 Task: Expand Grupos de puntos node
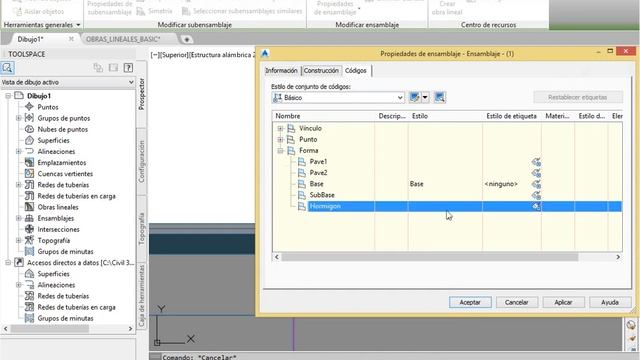(18, 118)
